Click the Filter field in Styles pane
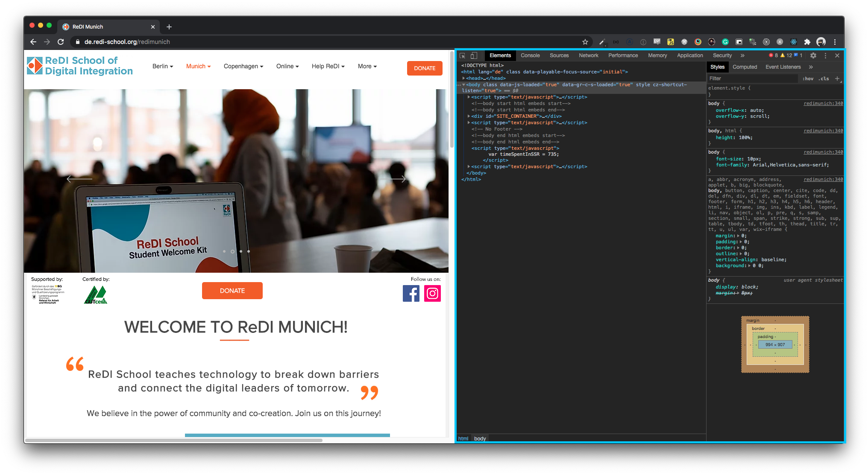This screenshot has height=475, width=868. 753,79
